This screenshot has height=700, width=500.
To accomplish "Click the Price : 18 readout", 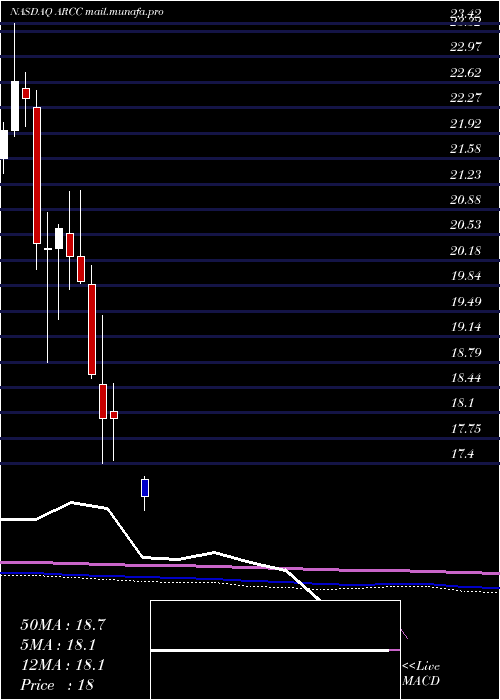I will (x=57, y=685).
